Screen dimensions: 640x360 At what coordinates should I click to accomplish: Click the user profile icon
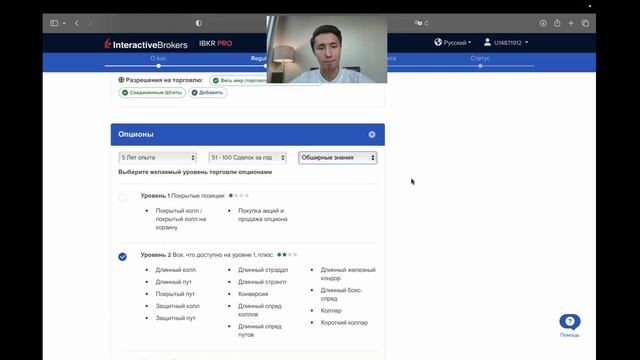(x=487, y=42)
